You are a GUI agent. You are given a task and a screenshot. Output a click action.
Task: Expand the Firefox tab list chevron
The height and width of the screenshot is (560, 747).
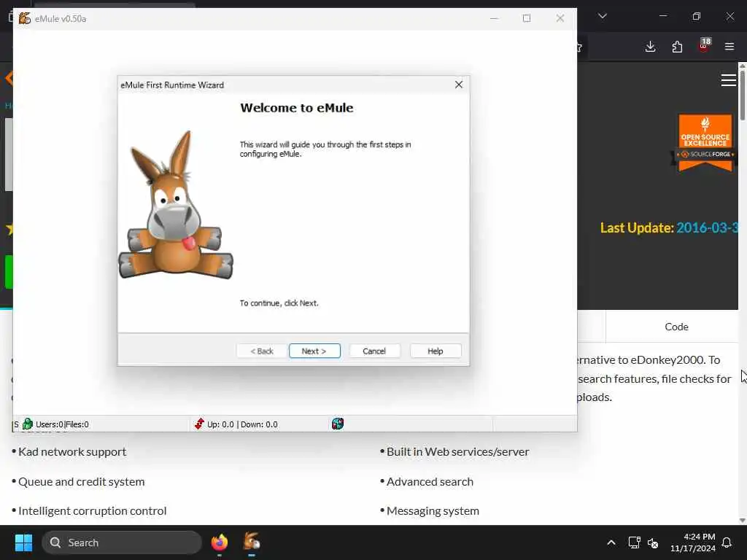[603, 16]
